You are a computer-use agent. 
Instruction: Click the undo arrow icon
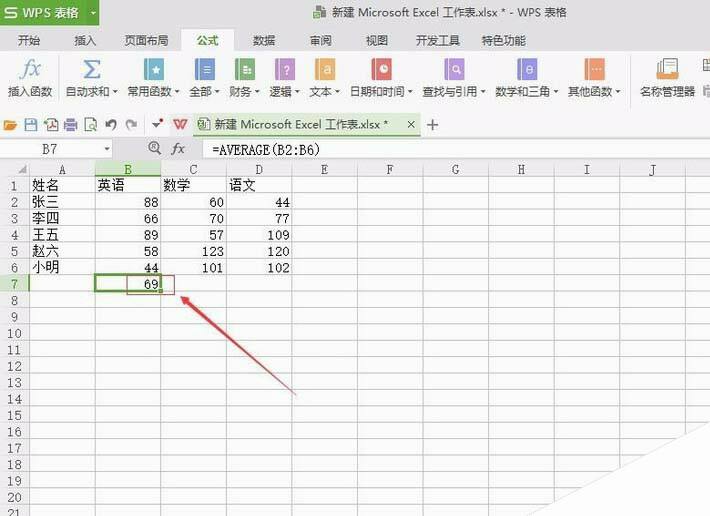tap(111, 124)
